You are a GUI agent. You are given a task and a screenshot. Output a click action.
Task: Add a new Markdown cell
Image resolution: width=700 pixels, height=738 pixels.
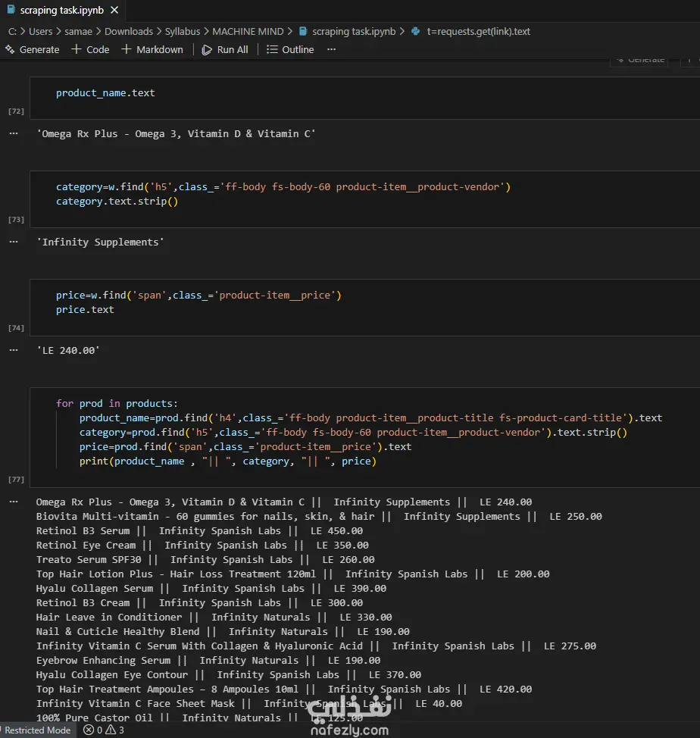click(152, 49)
